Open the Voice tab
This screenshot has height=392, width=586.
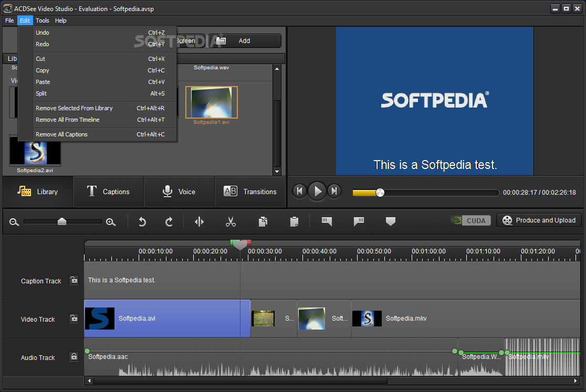click(x=179, y=192)
